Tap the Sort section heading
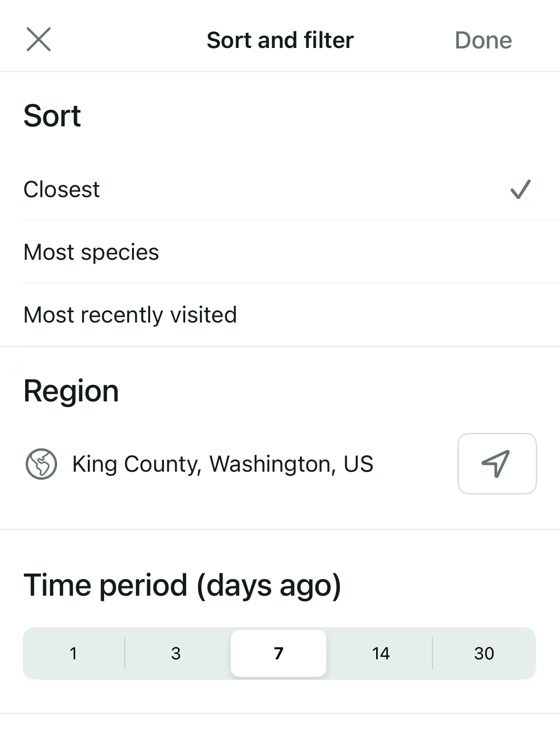This screenshot has width=560, height=732. tap(52, 116)
